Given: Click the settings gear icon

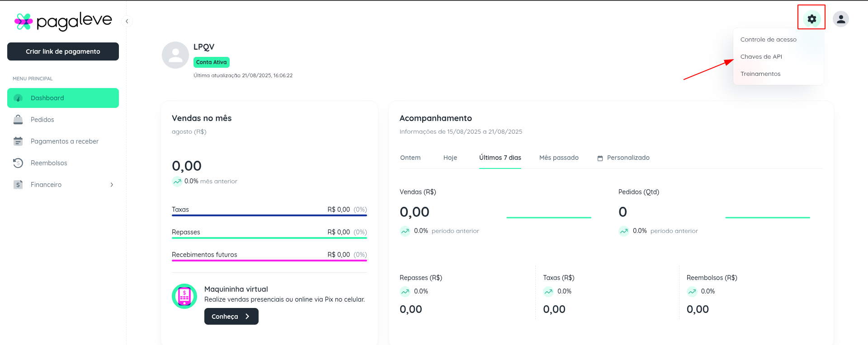Looking at the screenshot, I should click(811, 19).
